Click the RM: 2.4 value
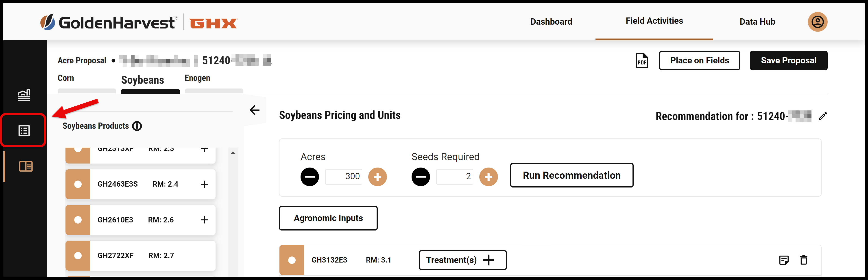Viewport: 868px width, 280px height. (166, 184)
